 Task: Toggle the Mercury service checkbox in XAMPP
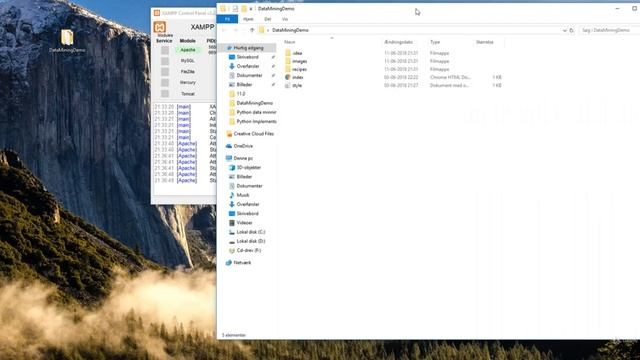(165, 83)
